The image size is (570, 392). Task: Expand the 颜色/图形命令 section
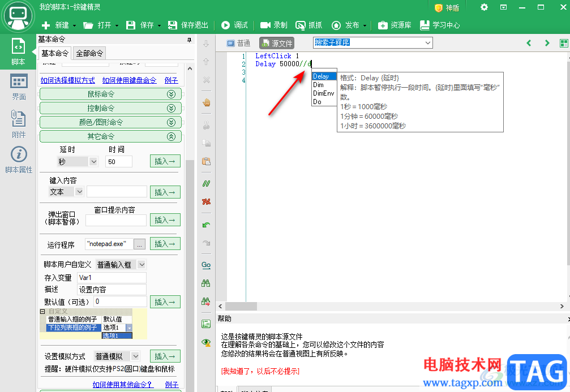tap(110, 122)
